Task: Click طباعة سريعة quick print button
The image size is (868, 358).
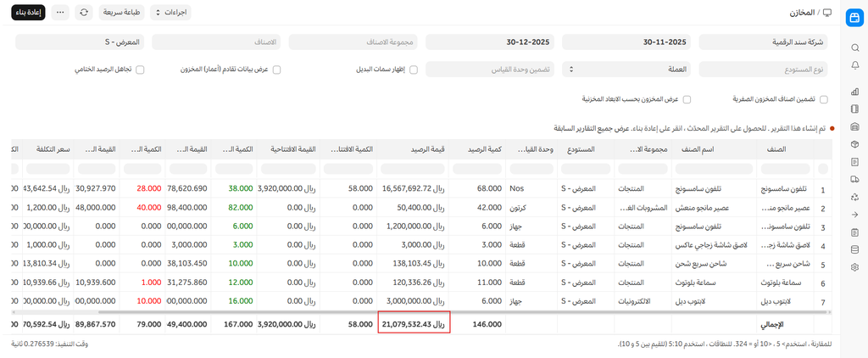Action: tap(122, 13)
